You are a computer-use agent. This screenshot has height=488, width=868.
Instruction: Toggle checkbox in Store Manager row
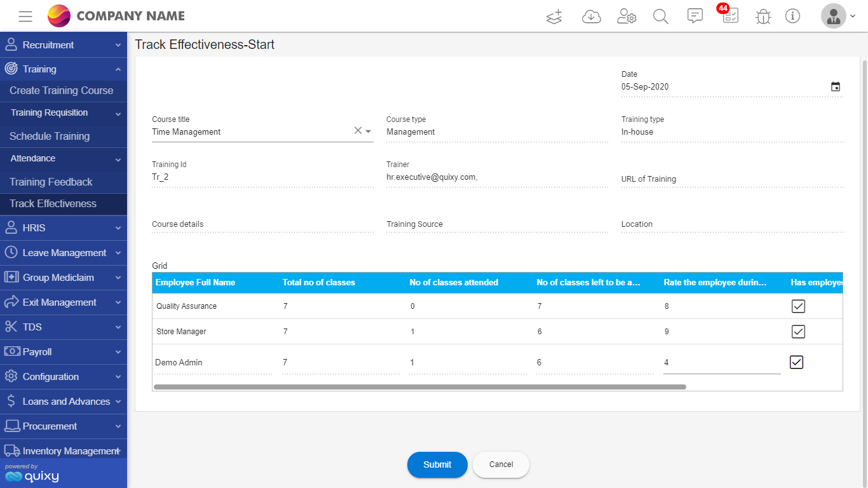pos(798,332)
